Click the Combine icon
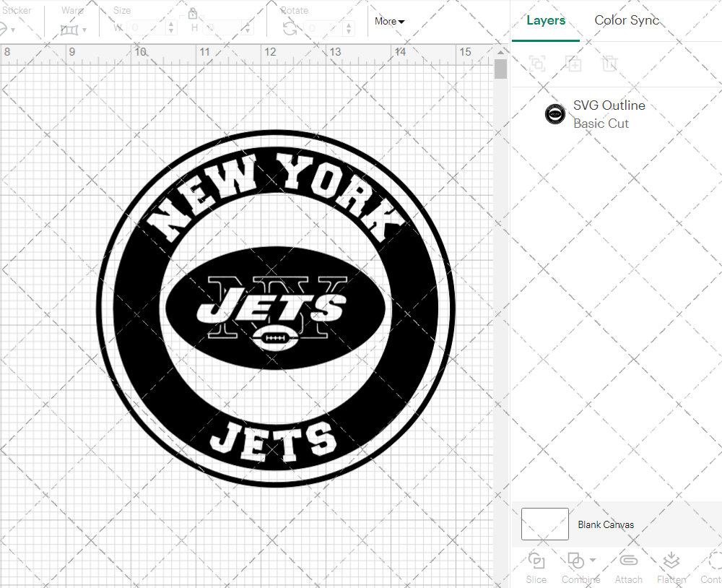 click(x=575, y=561)
